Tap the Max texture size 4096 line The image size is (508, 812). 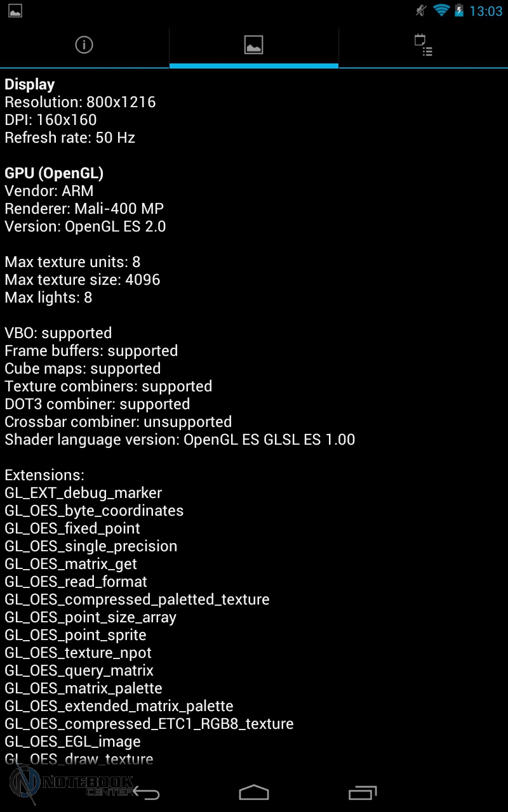click(x=83, y=280)
